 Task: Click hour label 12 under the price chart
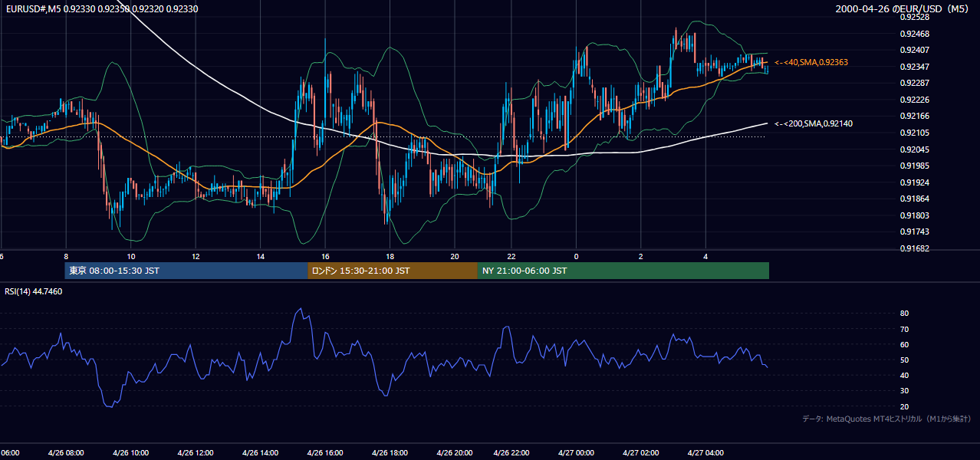(196, 256)
